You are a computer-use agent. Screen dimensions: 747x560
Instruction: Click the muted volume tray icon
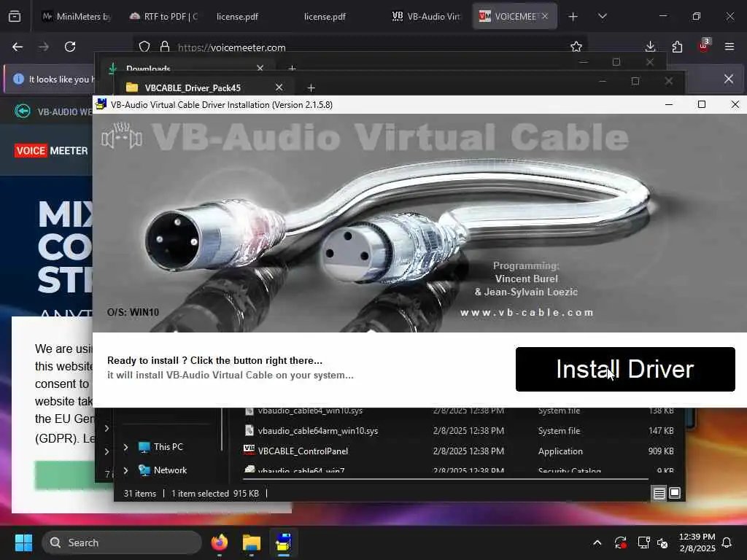point(662,542)
